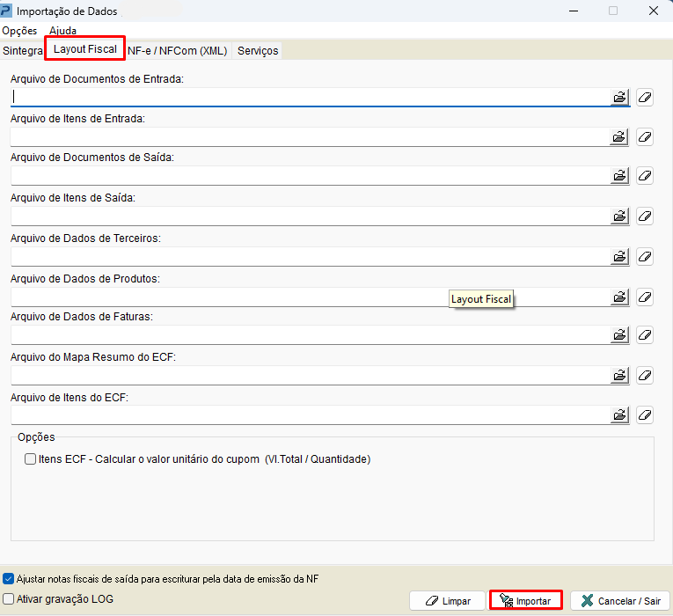Open the Opções menu
The height and width of the screenshot is (616, 673).
point(19,31)
